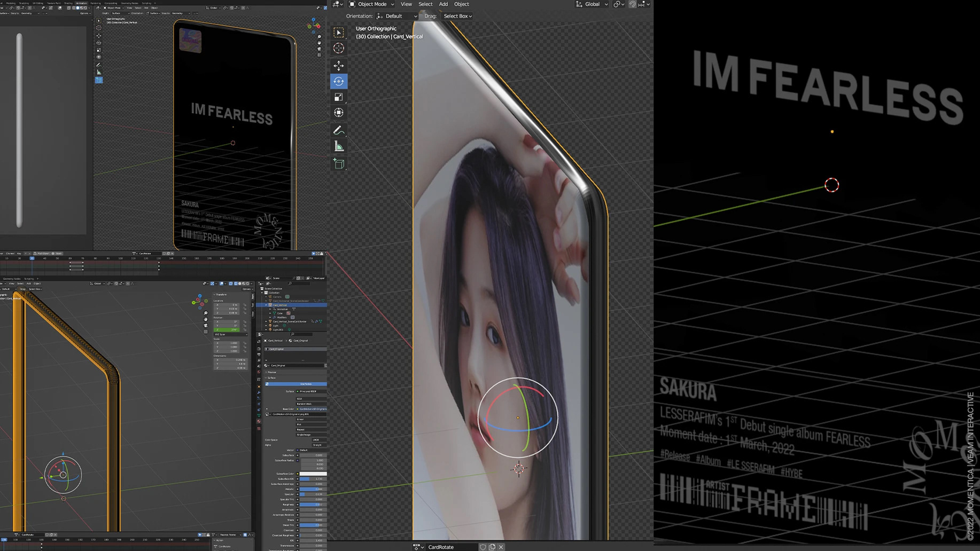Open the snapping options dropdown arrow
980x551 pixels.
pos(648,4)
